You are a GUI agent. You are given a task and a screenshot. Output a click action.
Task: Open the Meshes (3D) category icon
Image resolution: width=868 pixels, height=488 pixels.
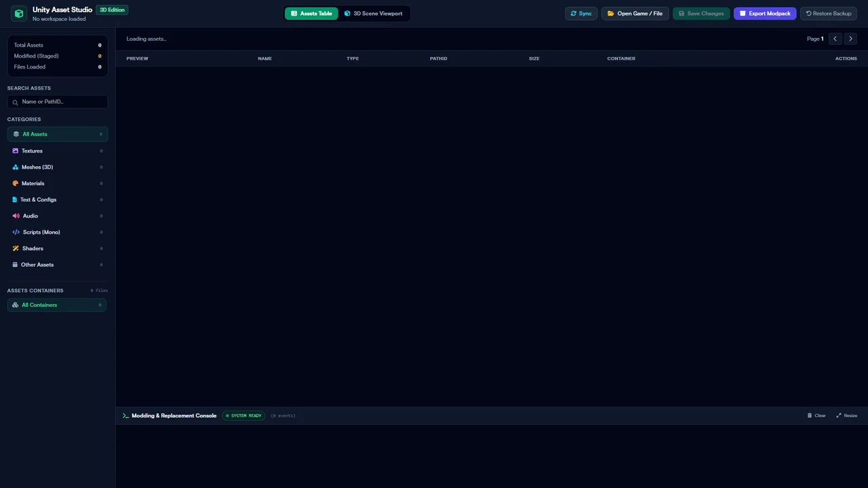[16, 167]
